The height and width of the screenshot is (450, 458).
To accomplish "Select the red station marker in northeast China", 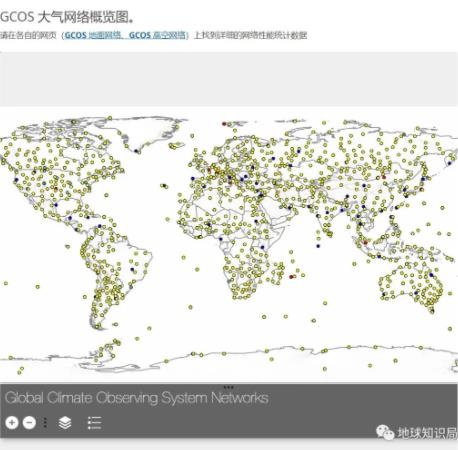I will tap(384, 177).
